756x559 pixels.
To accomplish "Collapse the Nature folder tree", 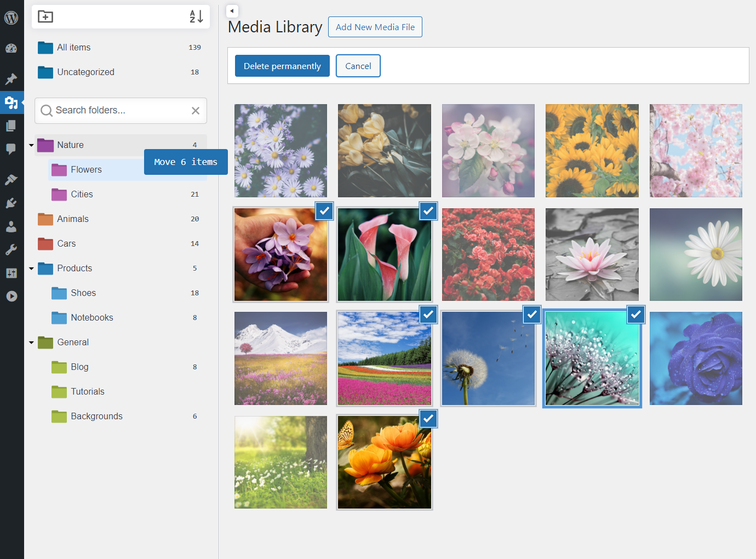I will 31,145.
